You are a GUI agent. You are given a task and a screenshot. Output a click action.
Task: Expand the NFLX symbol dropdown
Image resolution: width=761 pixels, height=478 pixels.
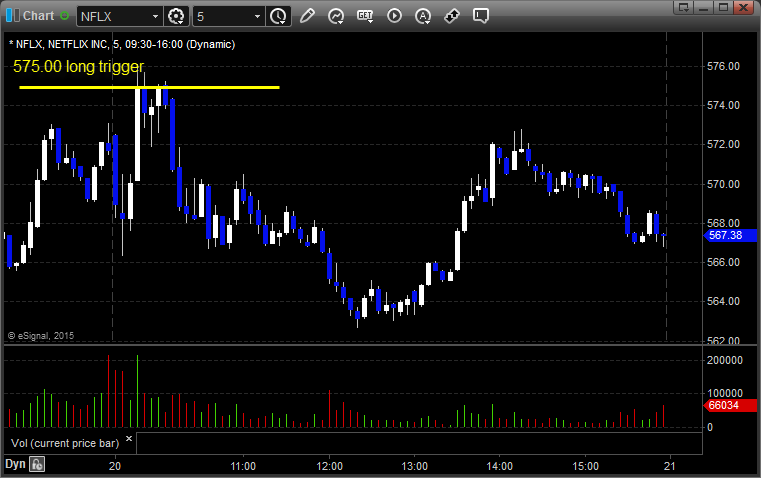tap(154, 16)
